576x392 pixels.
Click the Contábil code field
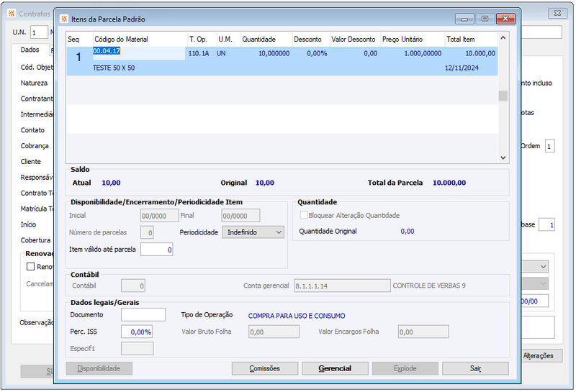tap(133, 286)
